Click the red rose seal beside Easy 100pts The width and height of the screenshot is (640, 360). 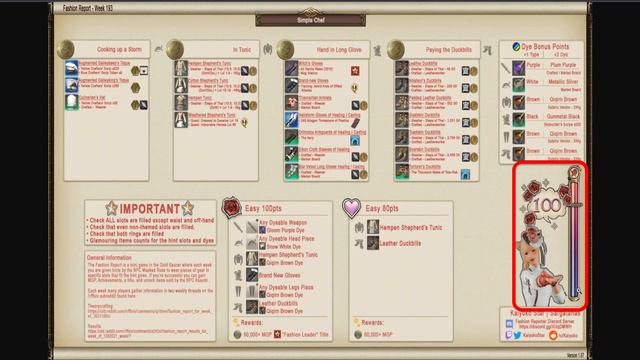[x=231, y=207]
